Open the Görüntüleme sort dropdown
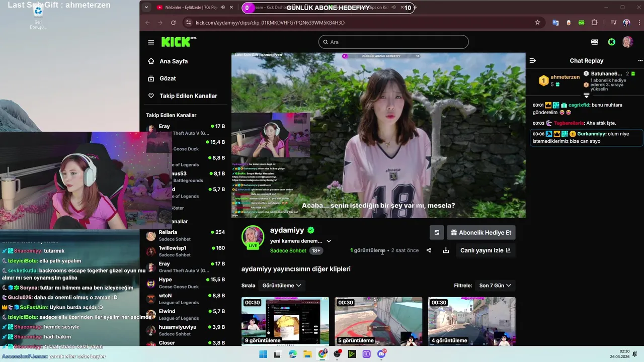This screenshot has height=362, width=644. click(282, 286)
